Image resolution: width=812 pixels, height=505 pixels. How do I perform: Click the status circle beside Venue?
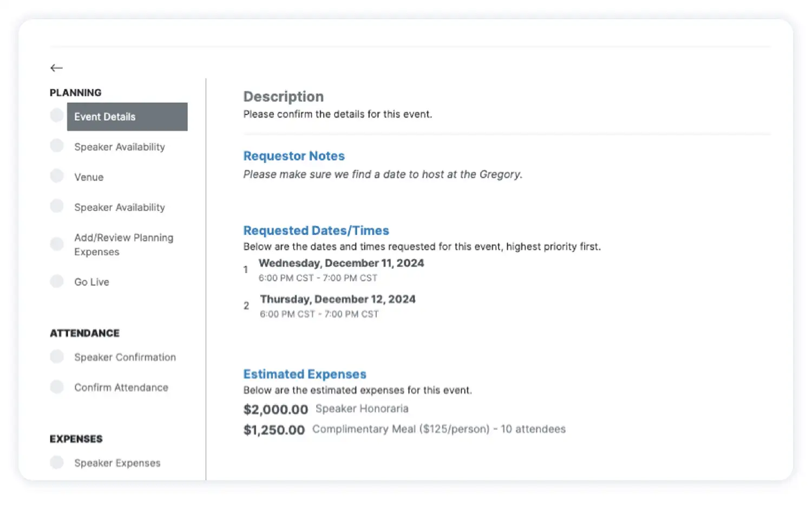click(x=57, y=176)
